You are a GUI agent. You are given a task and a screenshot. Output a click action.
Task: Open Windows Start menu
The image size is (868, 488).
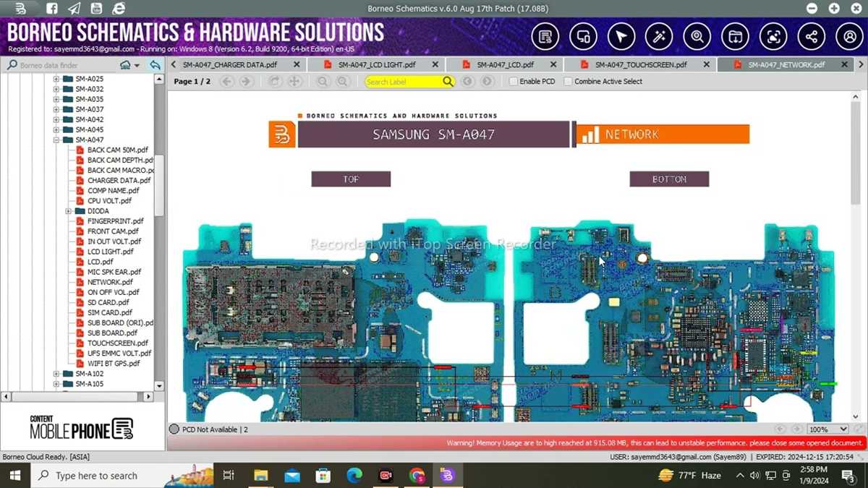coord(15,475)
